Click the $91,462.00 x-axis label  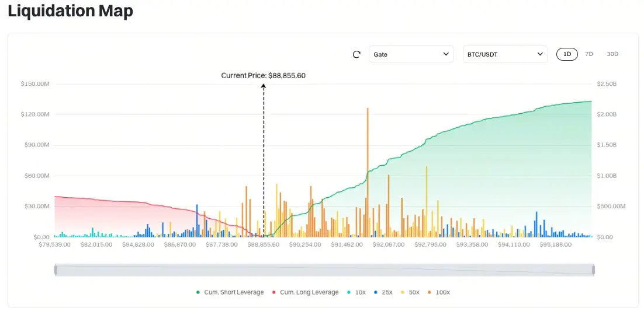pyautogui.click(x=347, y=245)
